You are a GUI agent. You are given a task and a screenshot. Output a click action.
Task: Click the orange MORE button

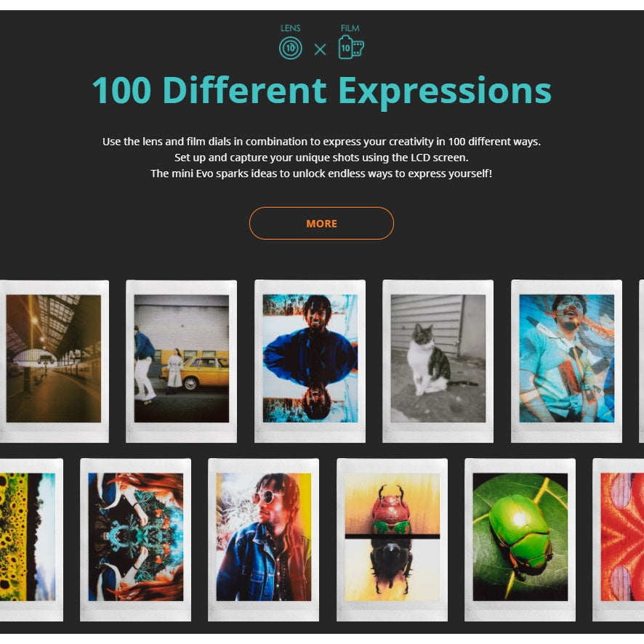point(321,223)
